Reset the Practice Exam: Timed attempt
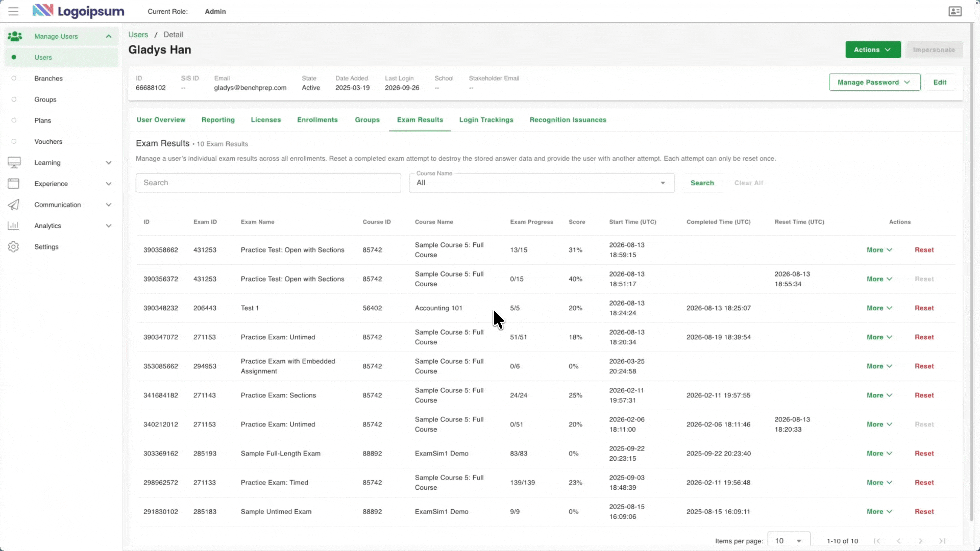This screenshot has height=551, width=980. [x=924, y=483]
